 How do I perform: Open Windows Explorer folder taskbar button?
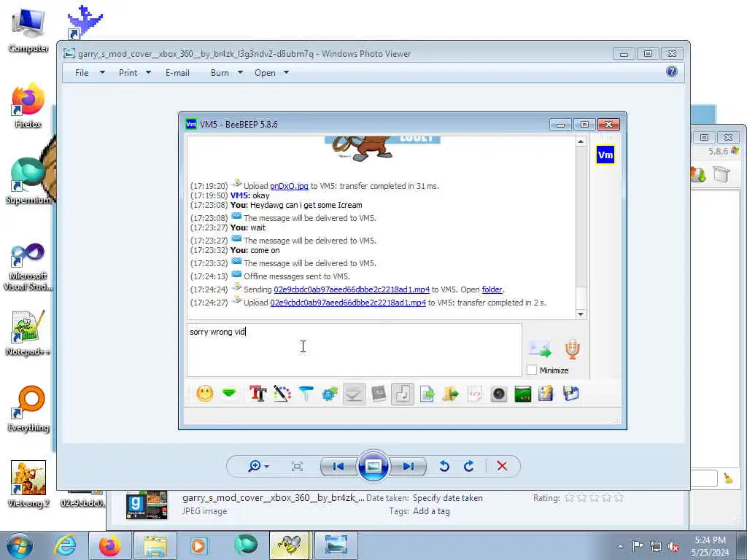pos(155,545)
